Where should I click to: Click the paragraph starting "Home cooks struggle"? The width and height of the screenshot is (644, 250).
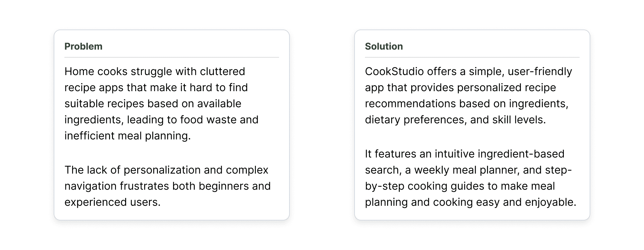[x=162, y=104]
